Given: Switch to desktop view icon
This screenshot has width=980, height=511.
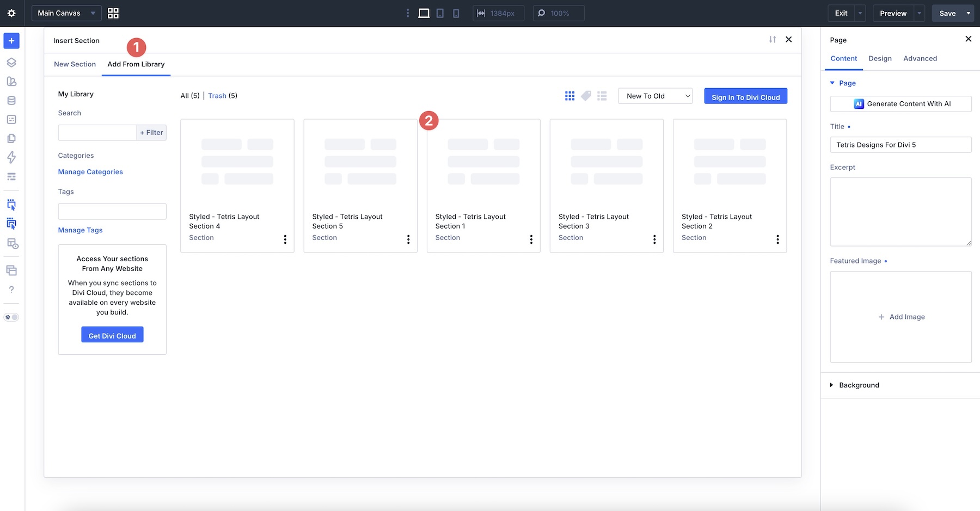Looking at the screenshot, I should coord(424,13).
